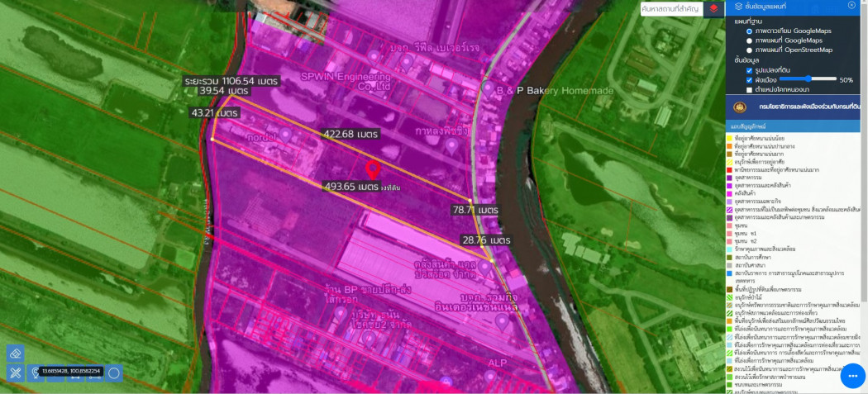Viewport: 868px width, 394px height.
Task: Adjust the ผังเมือง opacity slider
Action: pos(807,79)
